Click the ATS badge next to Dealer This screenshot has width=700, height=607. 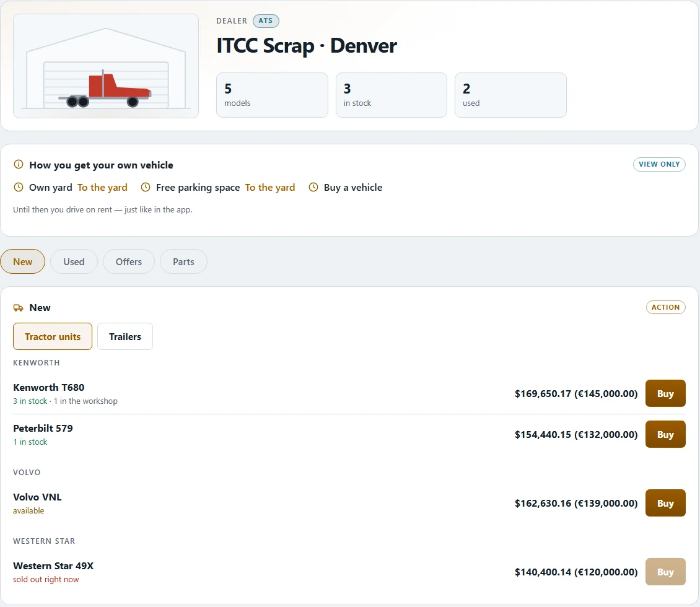pos(266,20)
